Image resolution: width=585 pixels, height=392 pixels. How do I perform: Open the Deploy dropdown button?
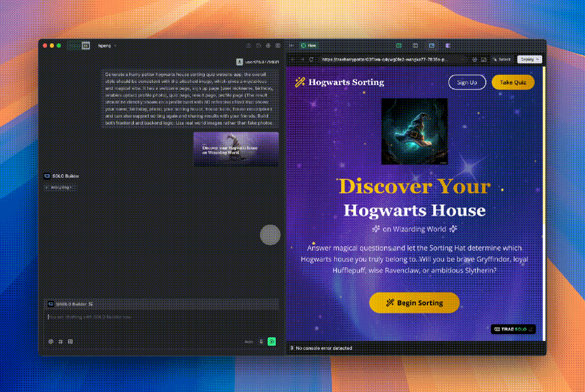point(529,60)
